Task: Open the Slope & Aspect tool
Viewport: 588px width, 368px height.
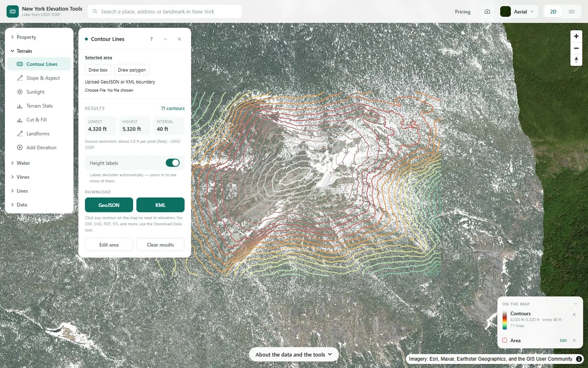Action: 39,78
